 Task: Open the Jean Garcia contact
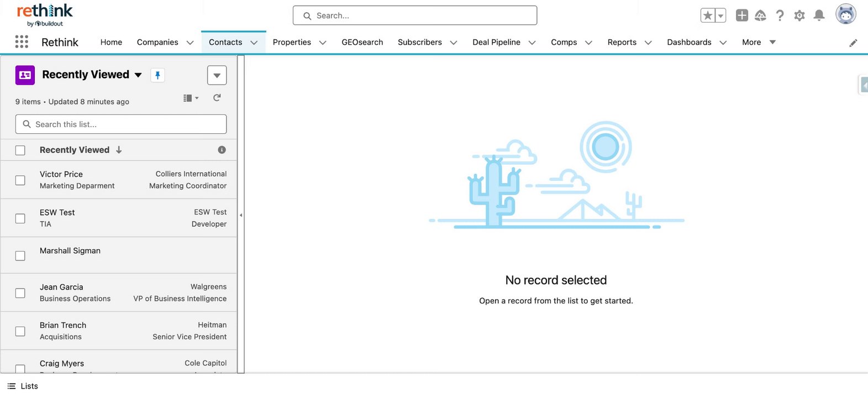tap(61, 287)
